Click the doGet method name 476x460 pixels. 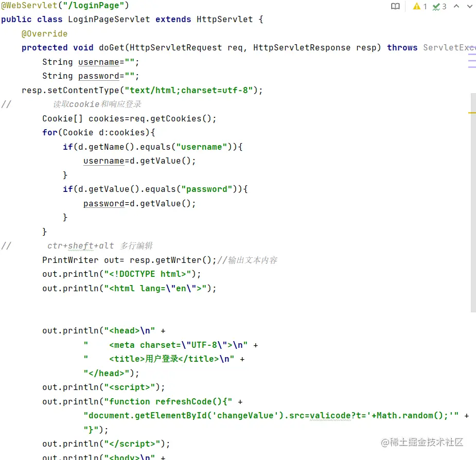[112, 48]
